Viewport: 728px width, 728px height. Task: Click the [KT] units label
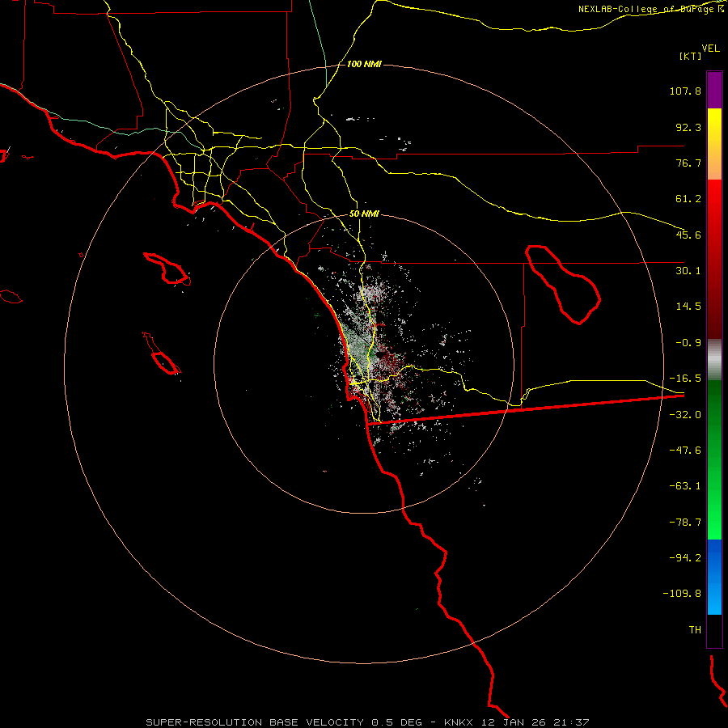click(691, 56)
